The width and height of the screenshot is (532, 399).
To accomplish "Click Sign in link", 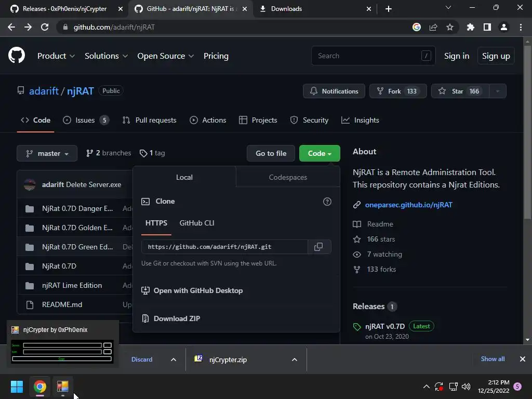I will (x=457, y=56).
